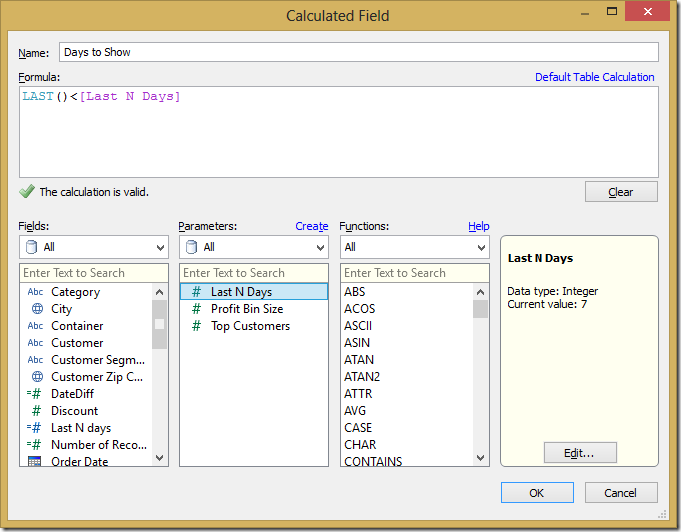This screenshot has height=532, width=681.
Task: Click the hash icon next to Discount
Action: (x=36, y=411)
